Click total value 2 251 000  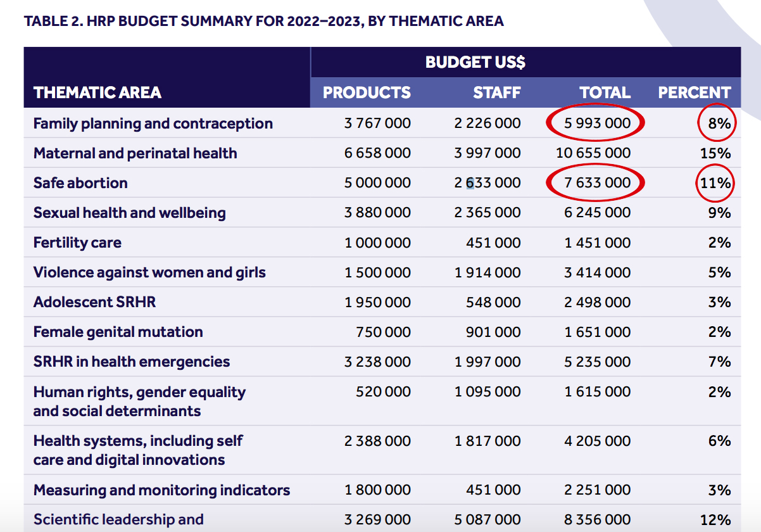(x=598, y=490)
